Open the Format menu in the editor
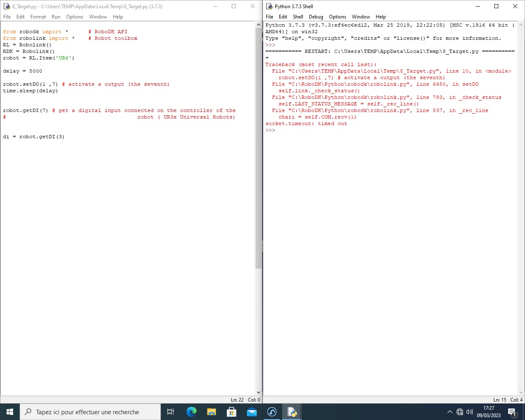 tap(38, 17)
